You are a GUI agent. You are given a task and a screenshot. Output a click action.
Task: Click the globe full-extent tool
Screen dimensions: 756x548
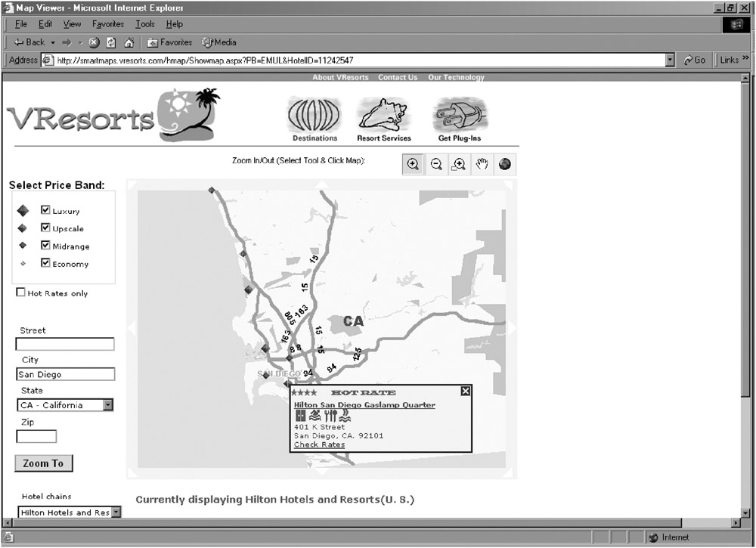(505, 164)
